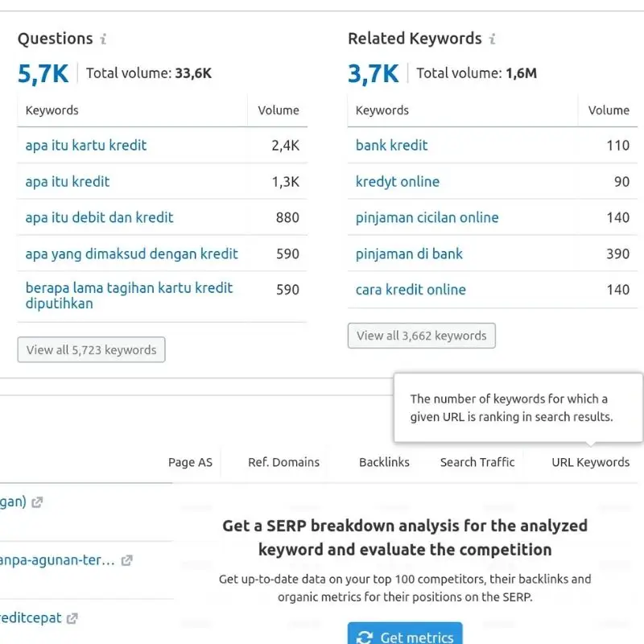The image size is (644, 644).
Task: Click the info icon next to Related Keywords
Action: click(x=493, y=38)
